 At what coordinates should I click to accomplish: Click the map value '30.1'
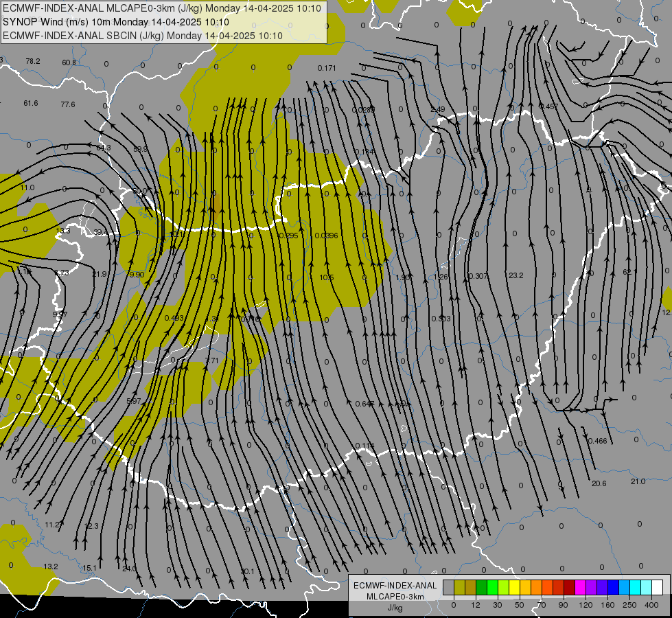click(x=247, y=571)
